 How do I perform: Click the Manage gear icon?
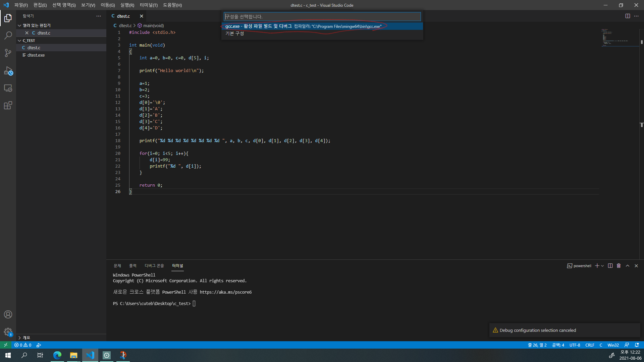tap(8, 332)
